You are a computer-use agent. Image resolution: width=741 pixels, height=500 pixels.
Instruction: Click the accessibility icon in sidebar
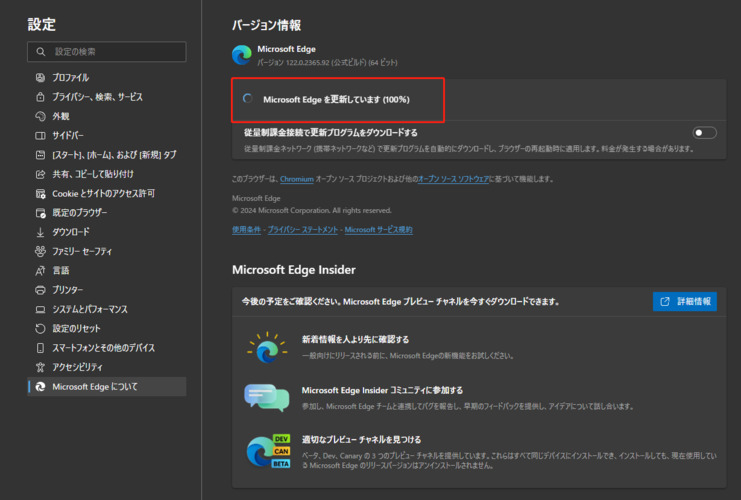(x=40, y=367)
